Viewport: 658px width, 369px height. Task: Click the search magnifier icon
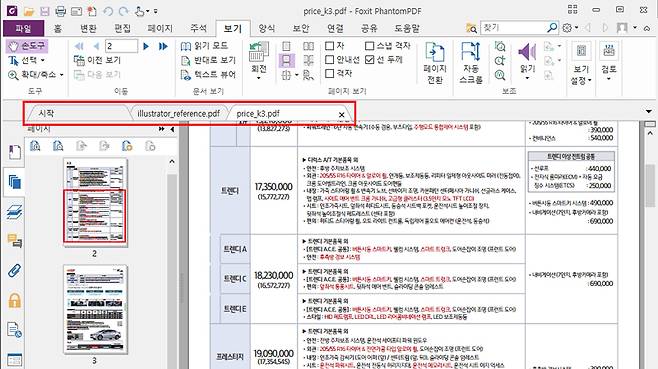click(552, 28)
